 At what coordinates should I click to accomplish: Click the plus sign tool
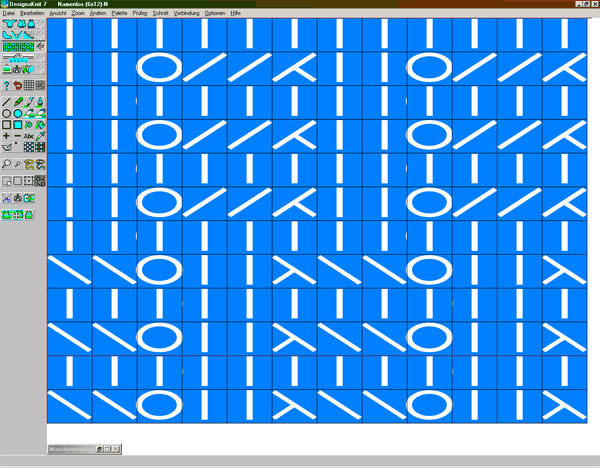[6, 136]
